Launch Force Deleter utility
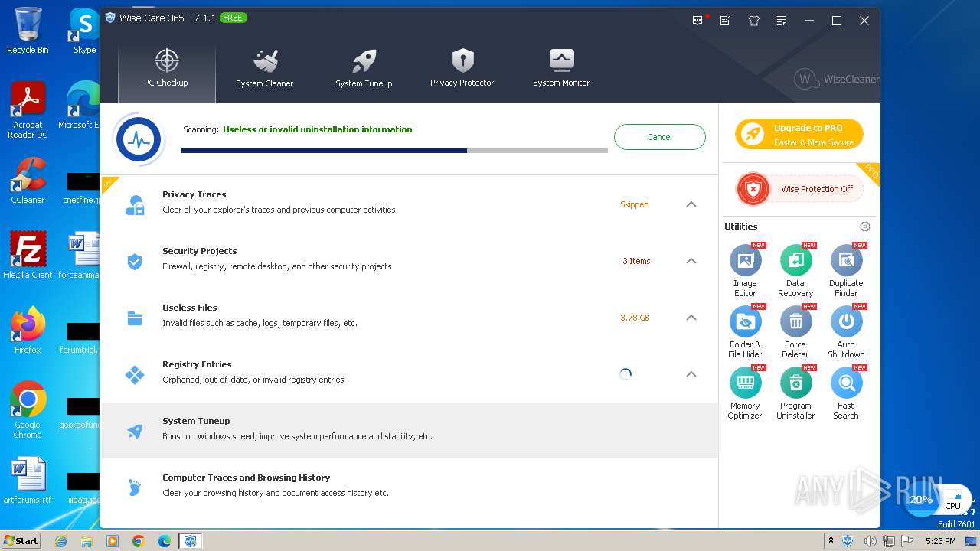The image size is (980, 551). coord(795,332)
